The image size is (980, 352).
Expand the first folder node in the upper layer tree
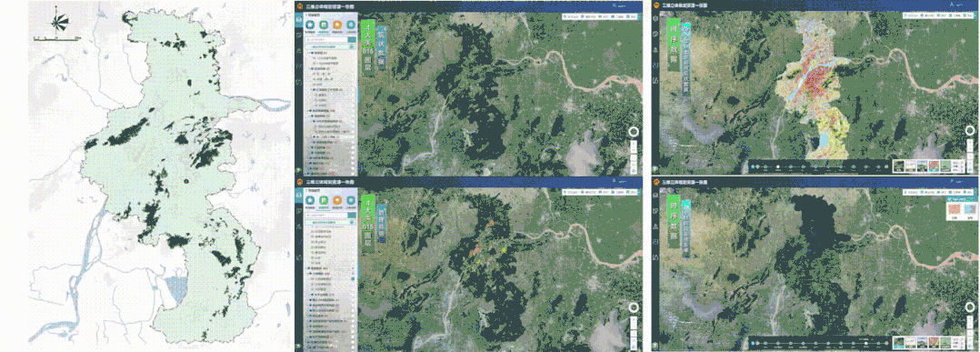(308, 54)
